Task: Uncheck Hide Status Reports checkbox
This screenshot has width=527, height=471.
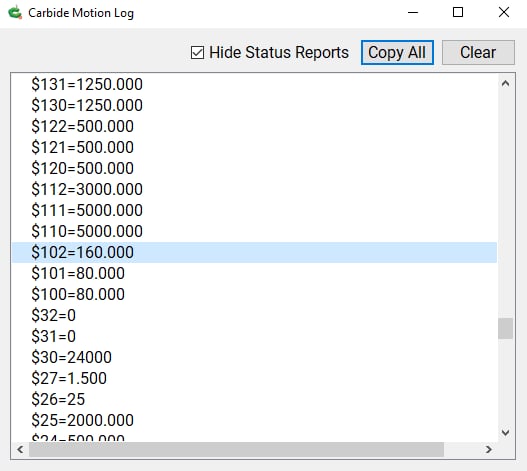Action: tap(197, 52)
